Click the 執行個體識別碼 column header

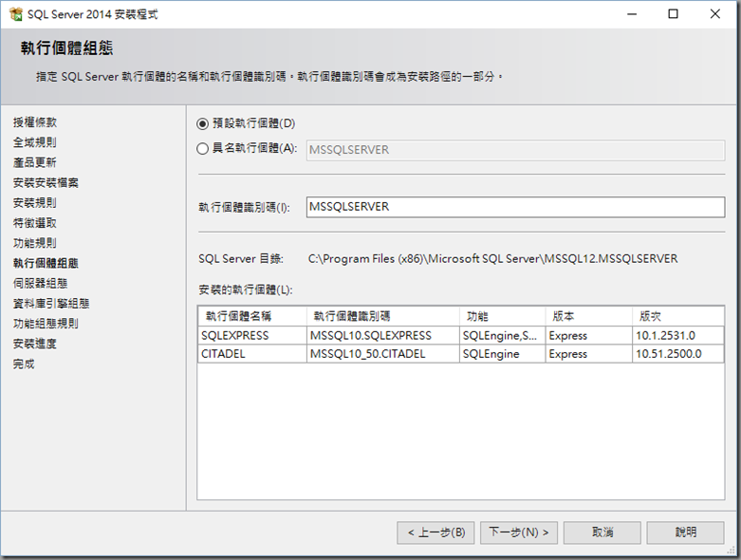382,316
